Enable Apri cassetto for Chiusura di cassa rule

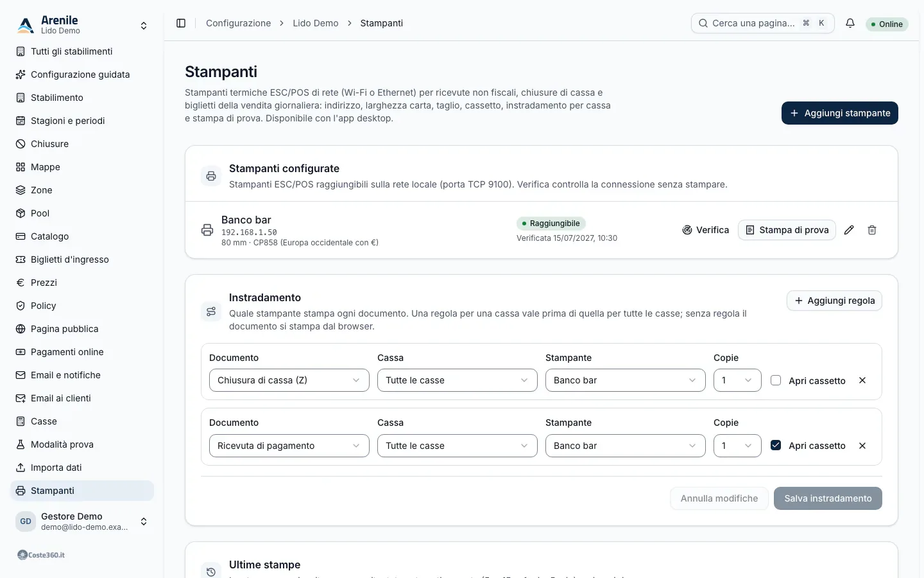coord(776,380)
